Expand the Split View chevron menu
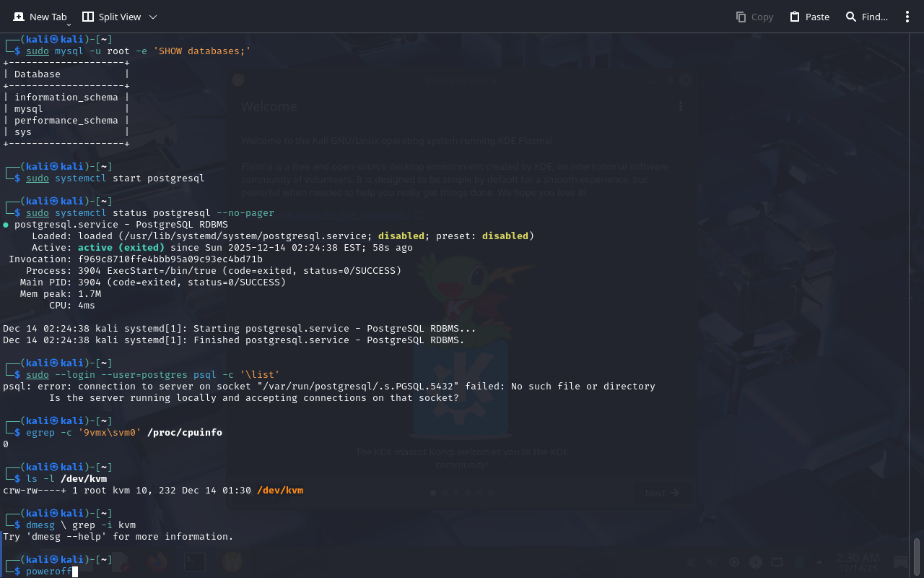This screenshot has width=924, height=578. point(153,17)
